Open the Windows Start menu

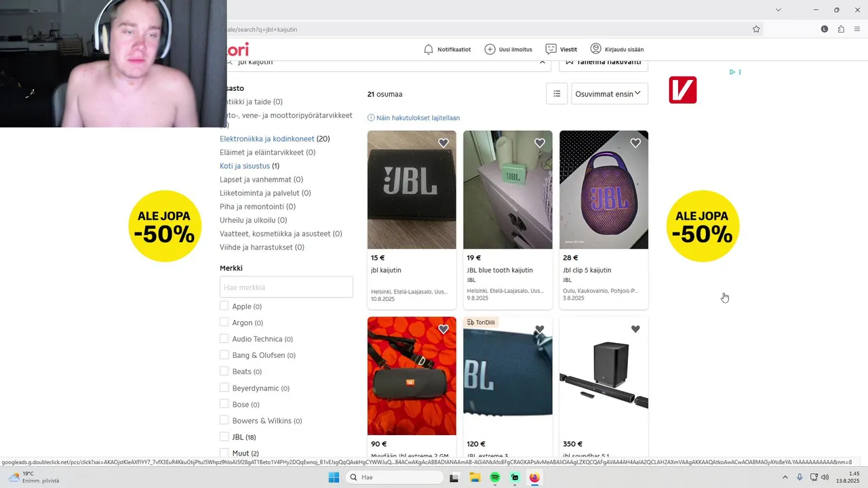[x=334, y=477]
